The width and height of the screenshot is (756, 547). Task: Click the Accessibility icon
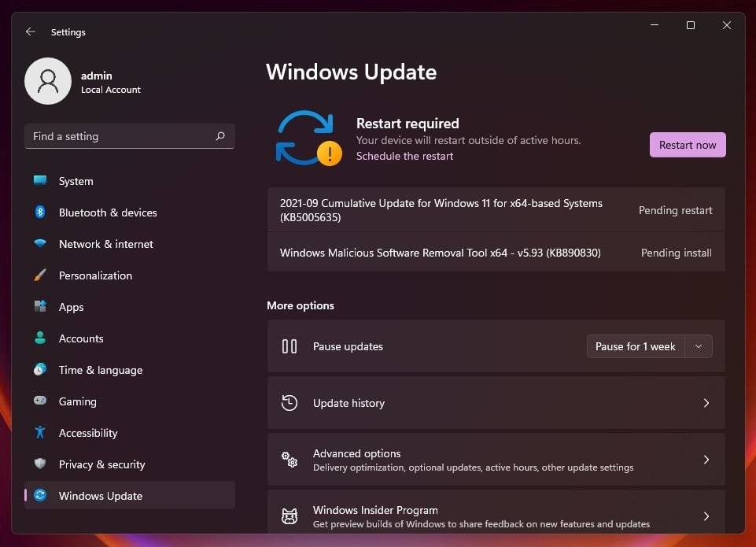41,432
